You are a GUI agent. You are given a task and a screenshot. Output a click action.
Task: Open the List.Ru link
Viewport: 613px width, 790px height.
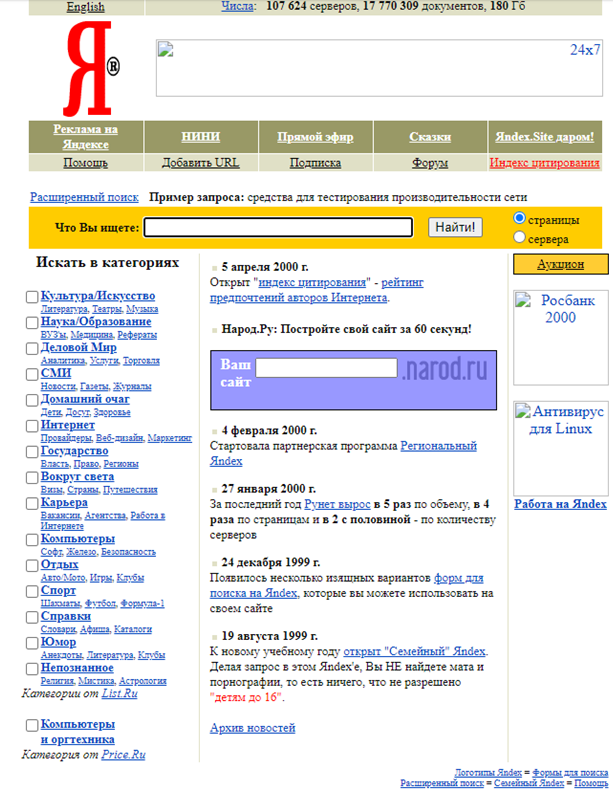click(119, 693)
